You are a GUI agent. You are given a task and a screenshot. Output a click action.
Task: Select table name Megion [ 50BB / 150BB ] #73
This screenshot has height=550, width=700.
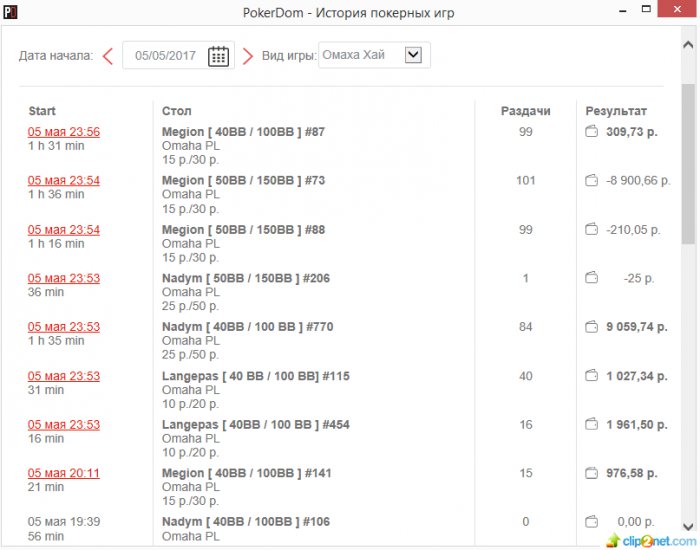(243, 180)
